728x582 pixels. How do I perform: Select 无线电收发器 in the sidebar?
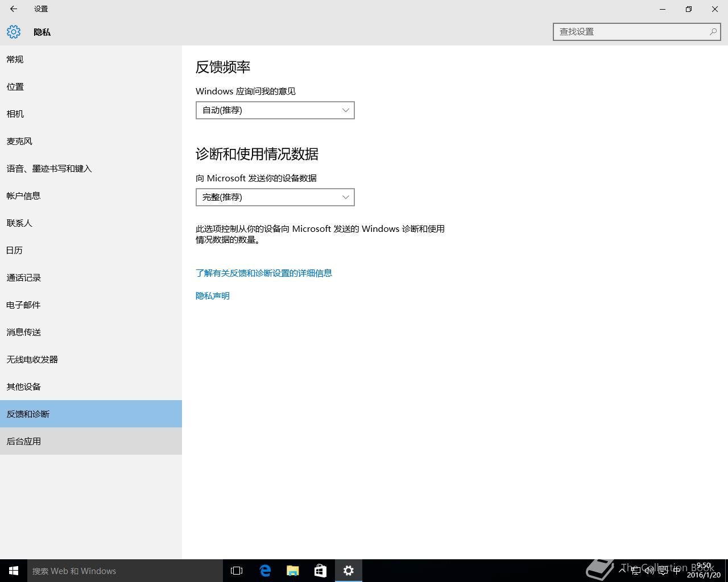(x=91, y=359)
